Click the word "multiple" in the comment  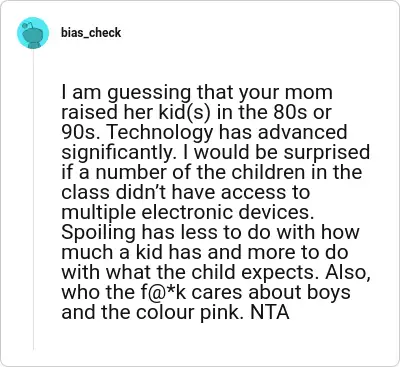98,213
